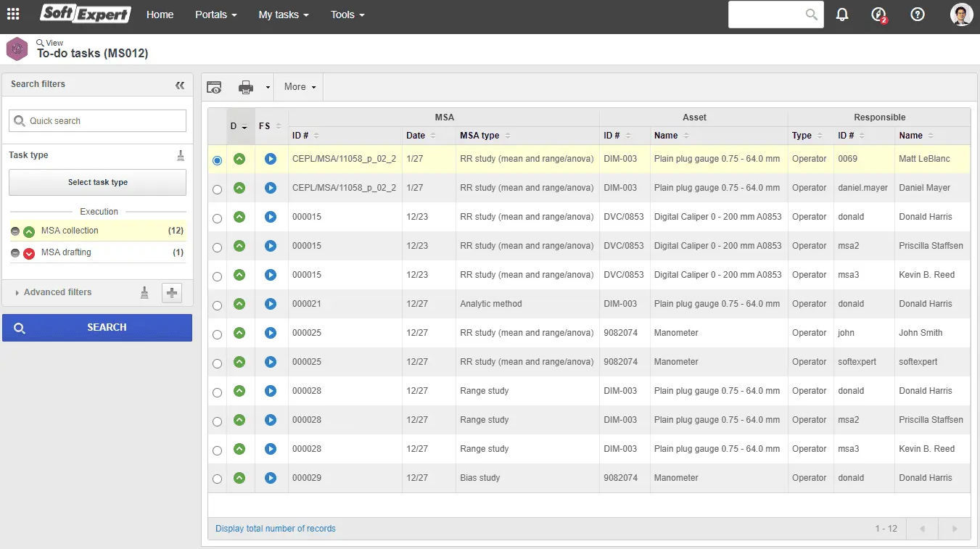Click the add filter plus icon

tap(173, 292)
